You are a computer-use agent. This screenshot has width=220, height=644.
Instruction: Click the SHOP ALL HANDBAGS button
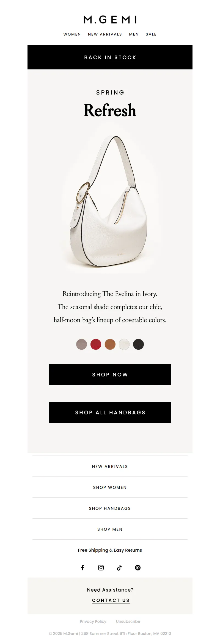110,412
